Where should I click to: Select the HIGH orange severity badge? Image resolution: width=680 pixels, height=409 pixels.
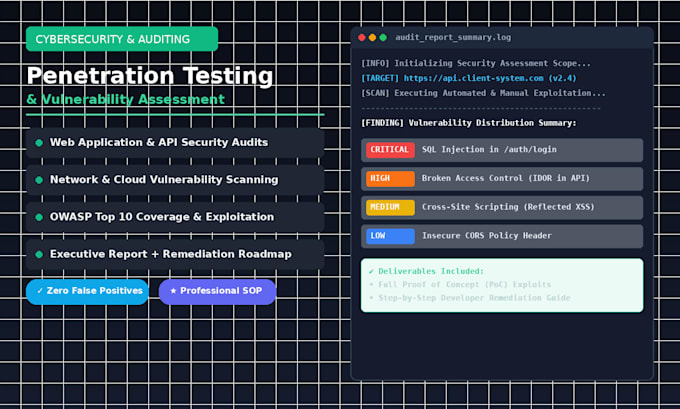coord(390,179)
